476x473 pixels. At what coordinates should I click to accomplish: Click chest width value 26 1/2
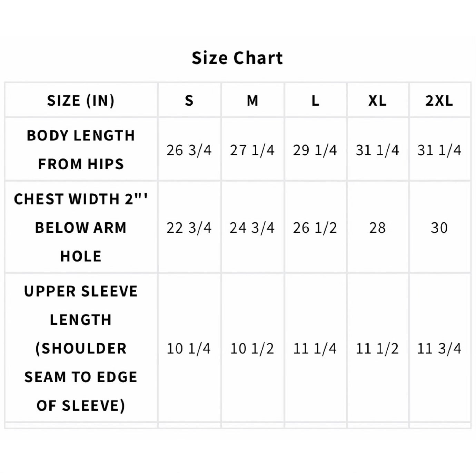coord(315,228)
